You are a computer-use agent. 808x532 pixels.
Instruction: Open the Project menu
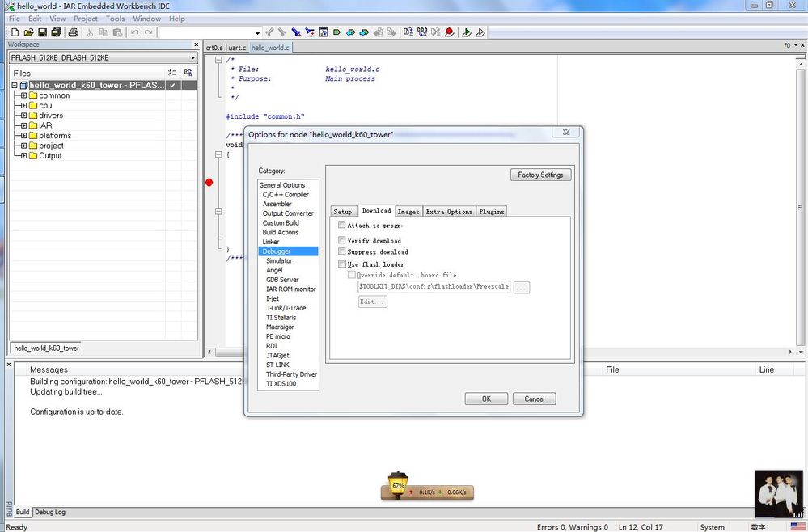point(86,19)
